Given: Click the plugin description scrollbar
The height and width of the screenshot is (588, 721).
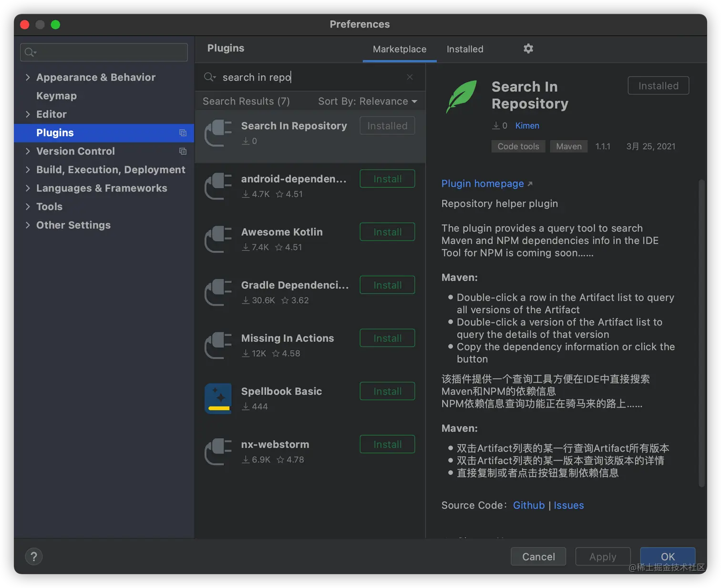Looking at the screenshot, I should click(701, 334).
